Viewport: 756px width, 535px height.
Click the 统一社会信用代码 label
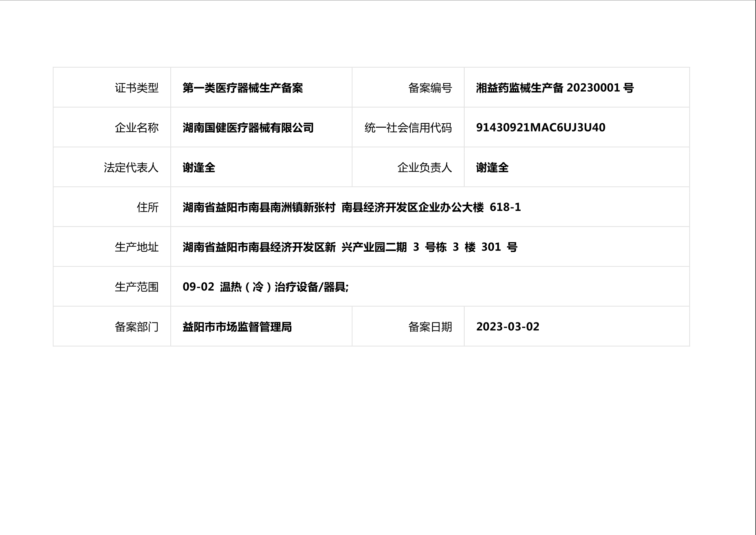[408, 128]
